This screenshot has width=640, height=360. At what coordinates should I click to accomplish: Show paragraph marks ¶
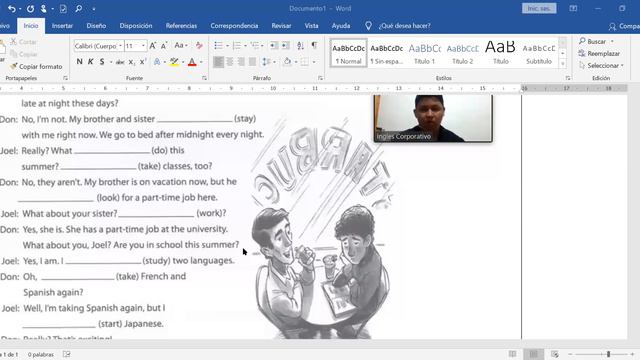[314, 45]
